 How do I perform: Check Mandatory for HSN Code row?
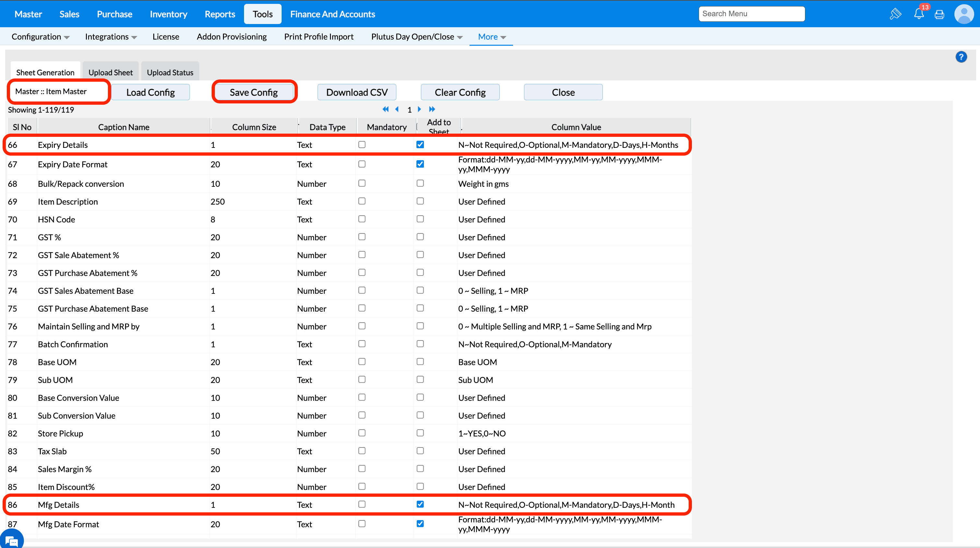(x=362, y=219)
